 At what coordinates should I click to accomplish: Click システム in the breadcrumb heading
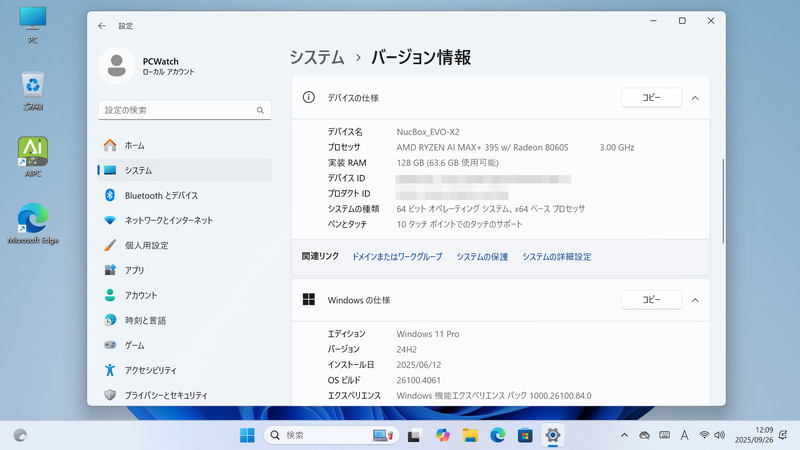317,57
